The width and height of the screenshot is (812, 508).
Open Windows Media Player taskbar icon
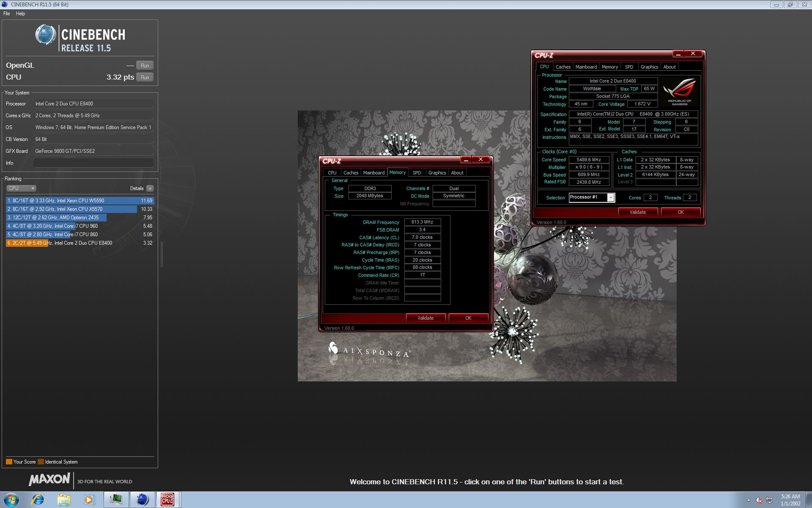tap(89, 500)
